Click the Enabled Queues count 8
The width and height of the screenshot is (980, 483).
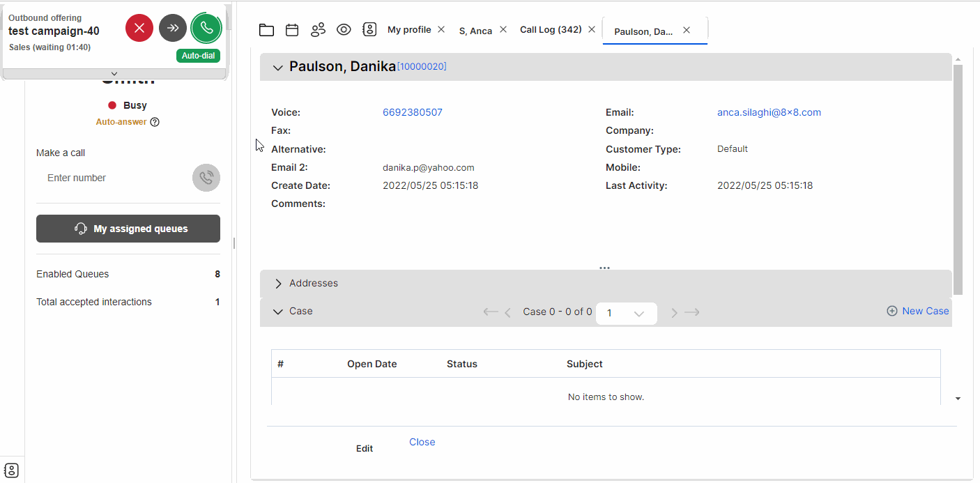[x=217, y=274]
